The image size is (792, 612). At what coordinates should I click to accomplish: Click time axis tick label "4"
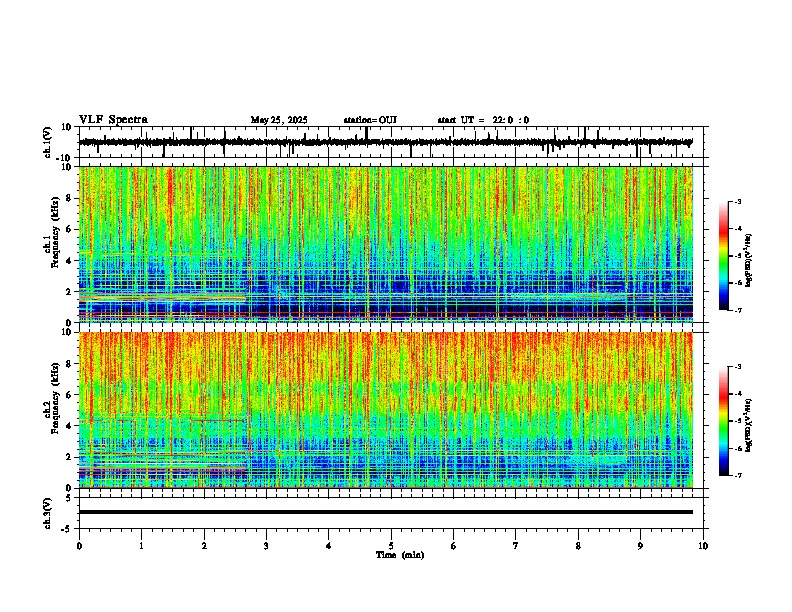coord(329,546)
